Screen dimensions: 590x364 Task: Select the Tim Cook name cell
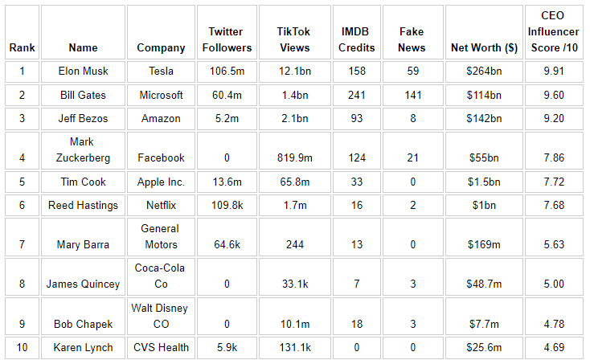coord(83,182)
